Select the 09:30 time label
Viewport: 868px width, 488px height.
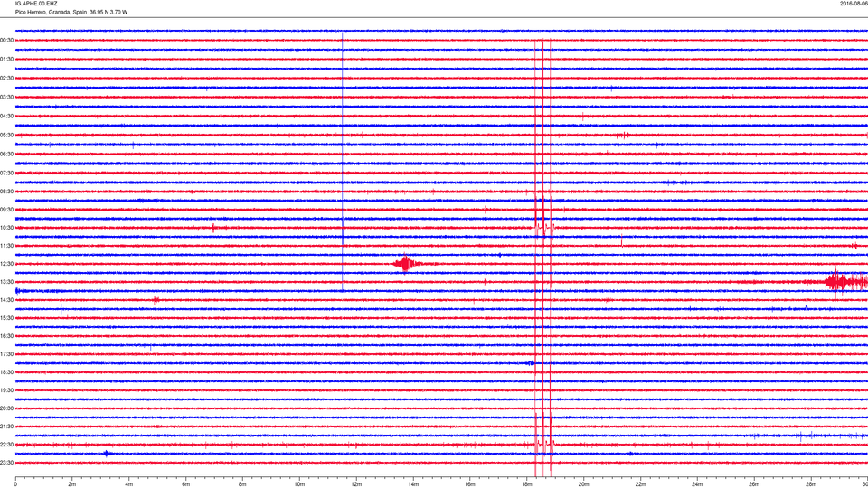[6, 210]
